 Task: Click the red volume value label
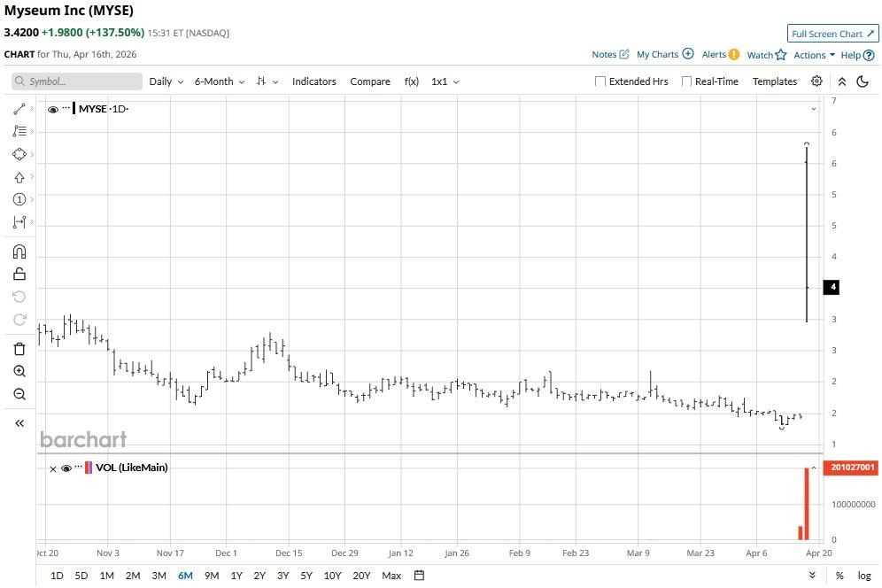pos(850,468)
